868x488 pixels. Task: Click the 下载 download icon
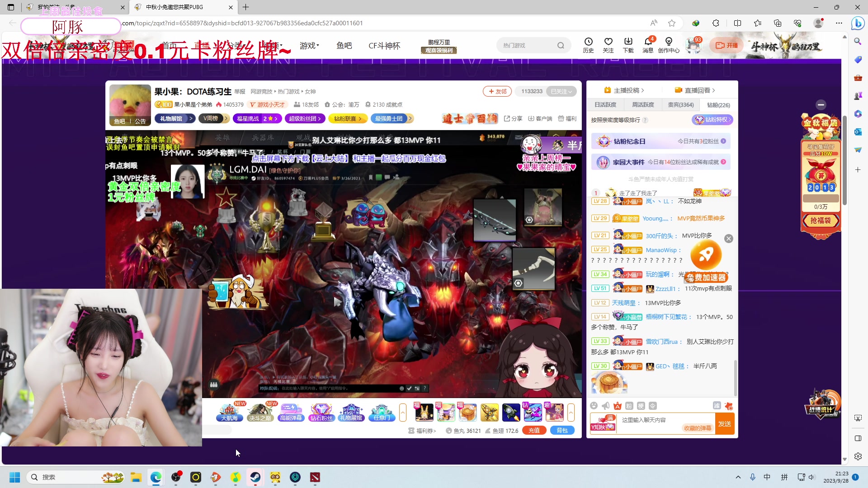628,45
